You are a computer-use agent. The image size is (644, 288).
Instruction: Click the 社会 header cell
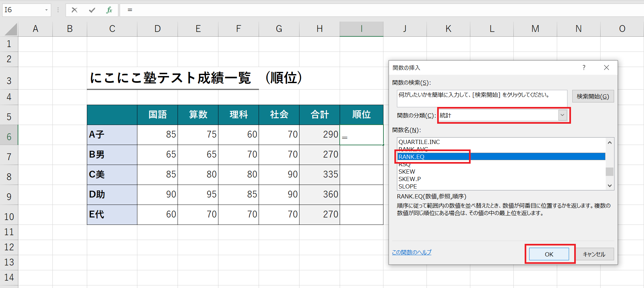279,115
